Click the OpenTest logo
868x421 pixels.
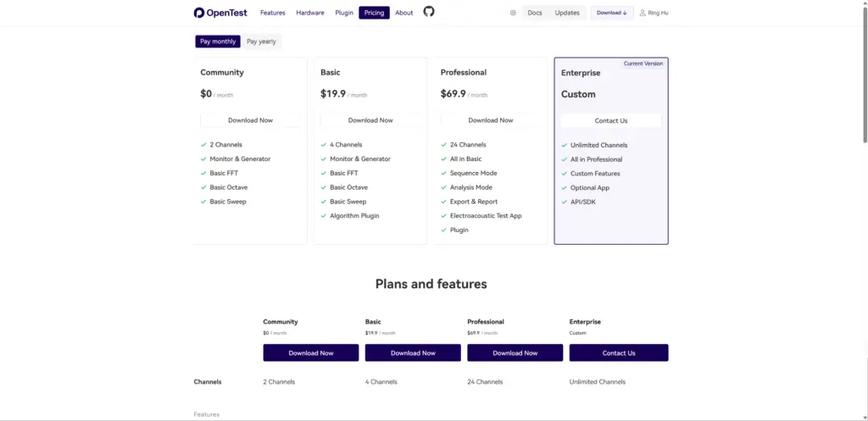point(220,13)
